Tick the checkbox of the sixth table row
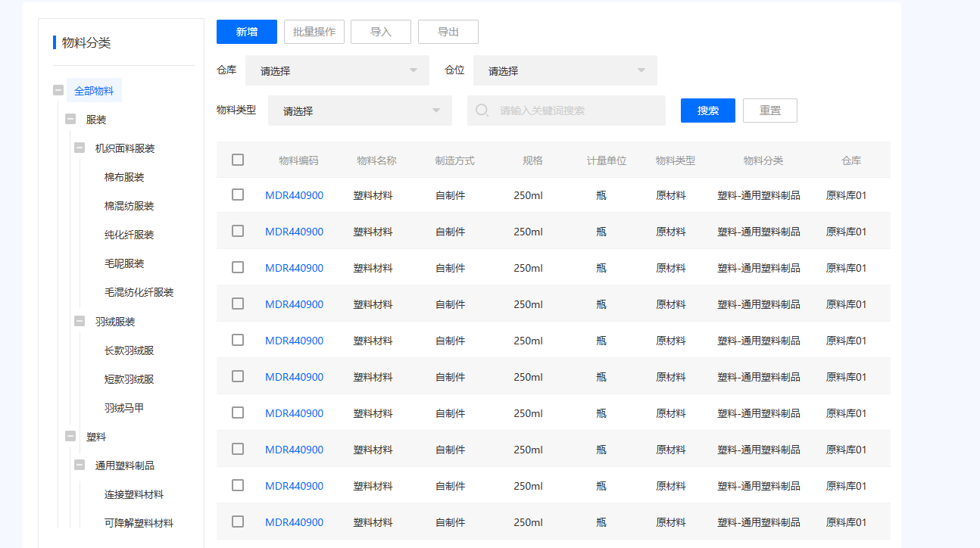The image size is (980, 548). click(238, 376)
